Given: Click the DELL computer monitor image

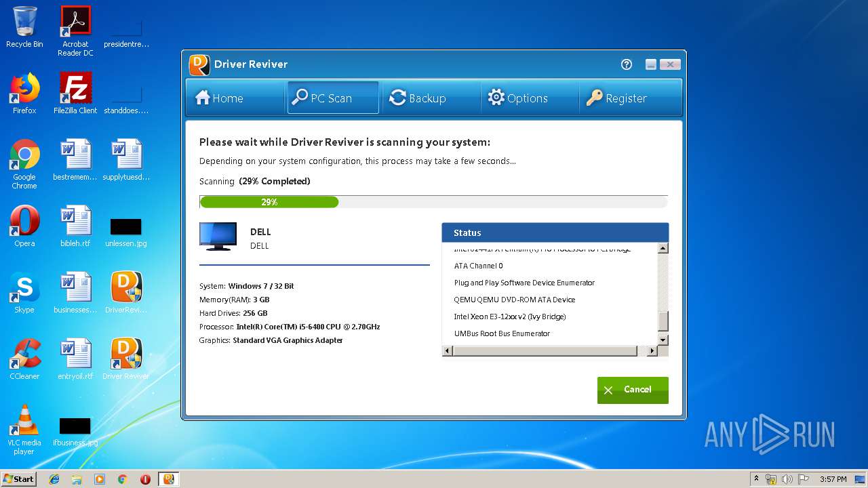Looking at the screenshot, I should point(218,237).
